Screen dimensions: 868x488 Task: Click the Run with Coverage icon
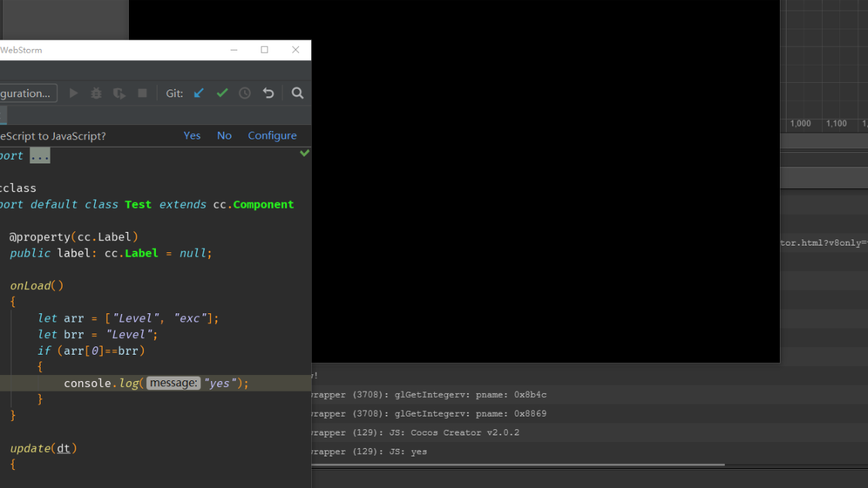(119, 93)
